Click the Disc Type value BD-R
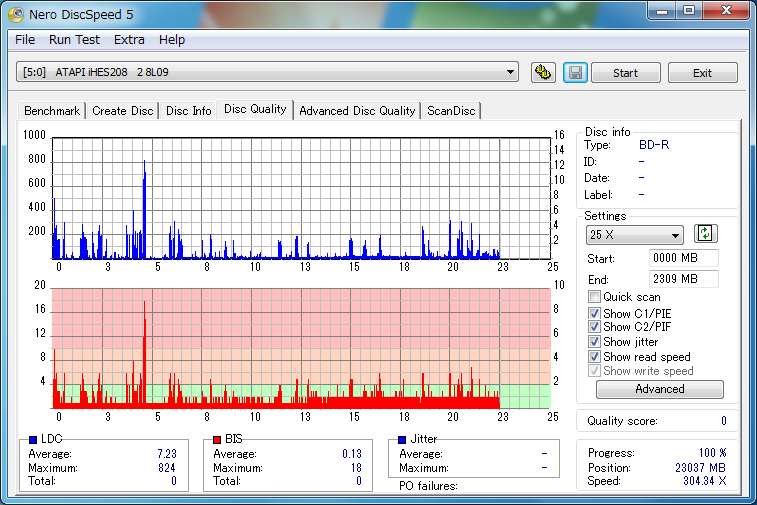This screenshot has width=757, height=505. click(x=654, y=145)
